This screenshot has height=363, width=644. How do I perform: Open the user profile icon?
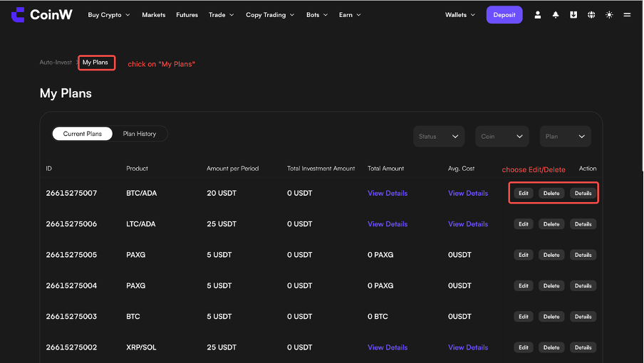click(x=537, y=15)
